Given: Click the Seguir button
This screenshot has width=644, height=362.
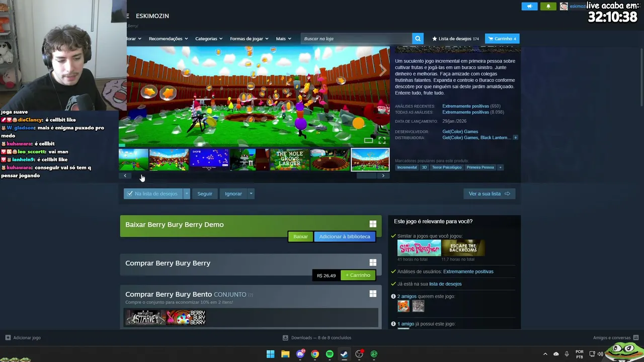Looking at the screenshot, I should click(205, 194).
